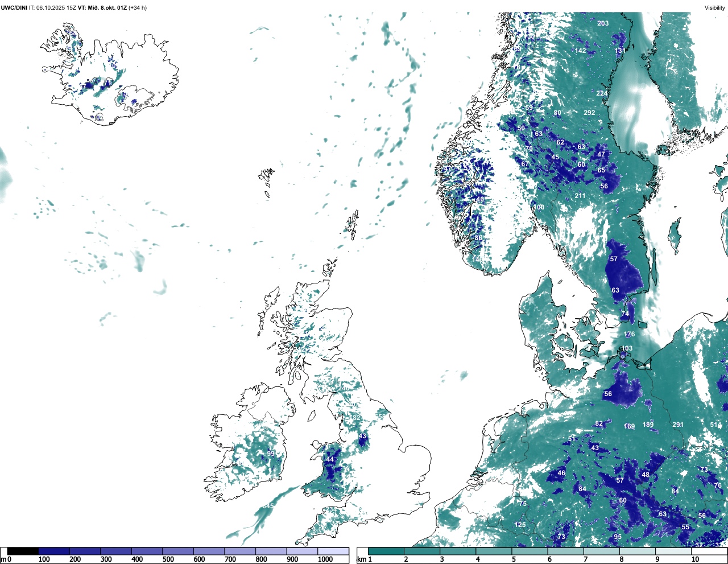The height and width of the screenshot is (564, 728).
Task: Click the '10' tick label on the km legend
Action: (696, 559)
